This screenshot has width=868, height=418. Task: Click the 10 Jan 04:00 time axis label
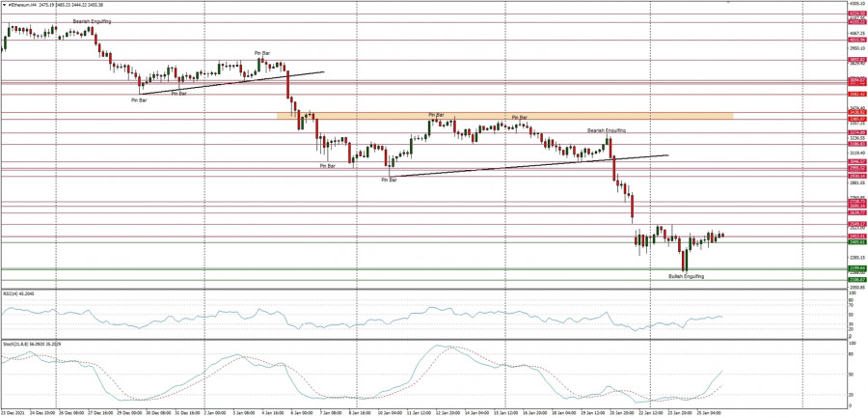(391, 413)
